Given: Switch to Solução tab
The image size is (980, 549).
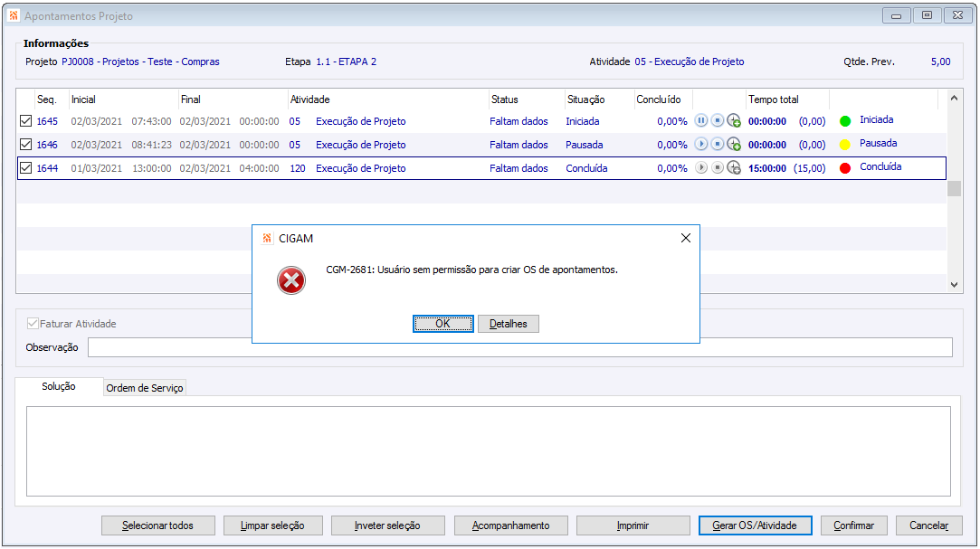Looking at the screenshot, I should click(59, 386).
